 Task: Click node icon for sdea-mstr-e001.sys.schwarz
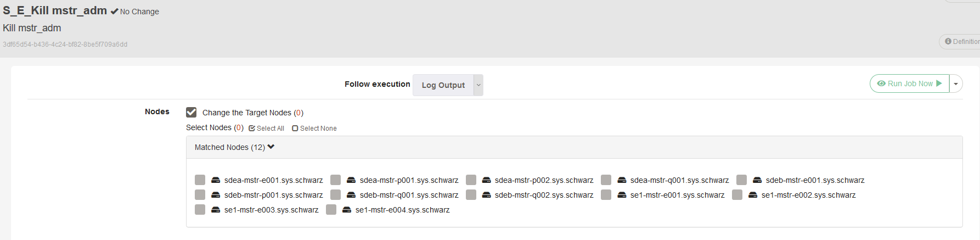216,180
